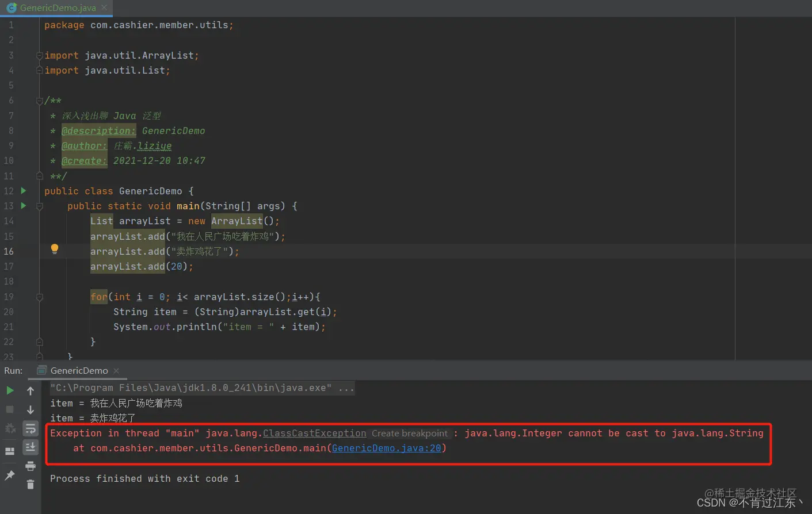Click GenericDemo class name on line 12
The image size is (812, 514).
[x=150, y=191]
